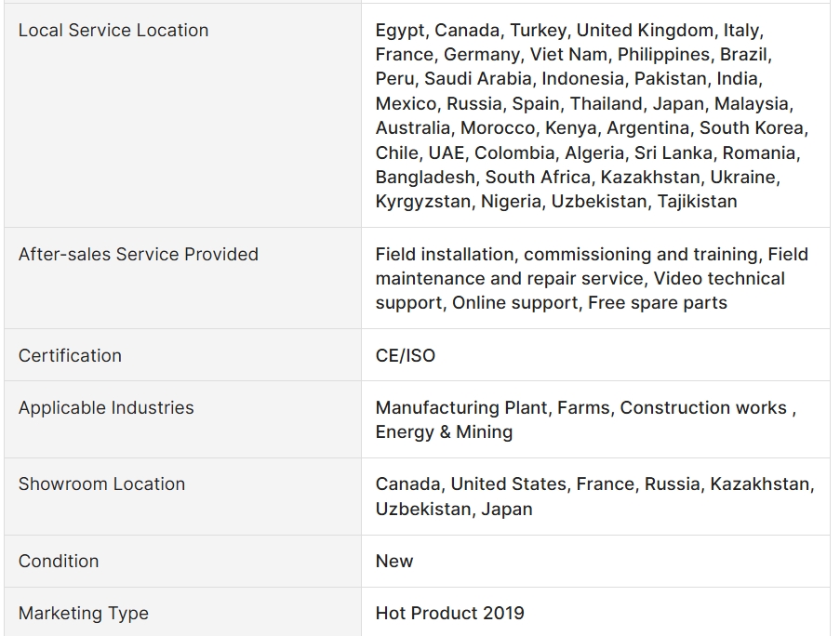Click the Video technical support text
This screenshot has width=840, height=636.
[719, 278]
